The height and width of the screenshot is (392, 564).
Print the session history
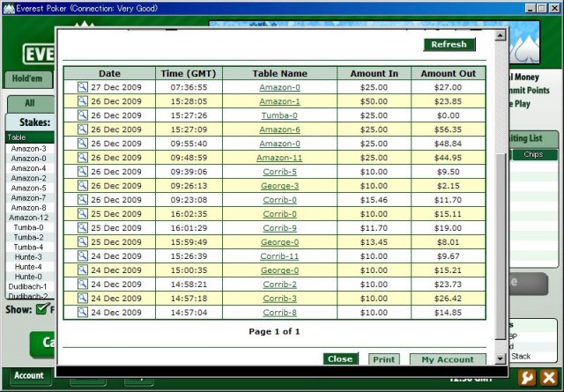(x=384, y=359)
